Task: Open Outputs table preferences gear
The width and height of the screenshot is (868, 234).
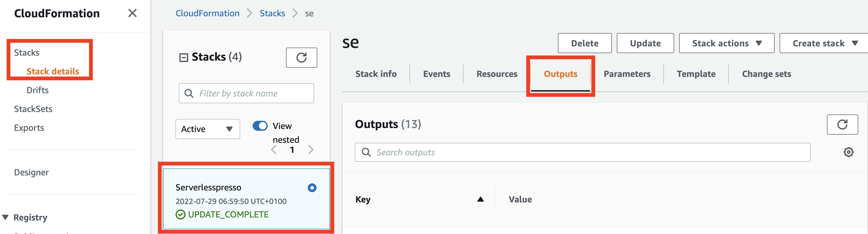Action: tap(848, 152)
